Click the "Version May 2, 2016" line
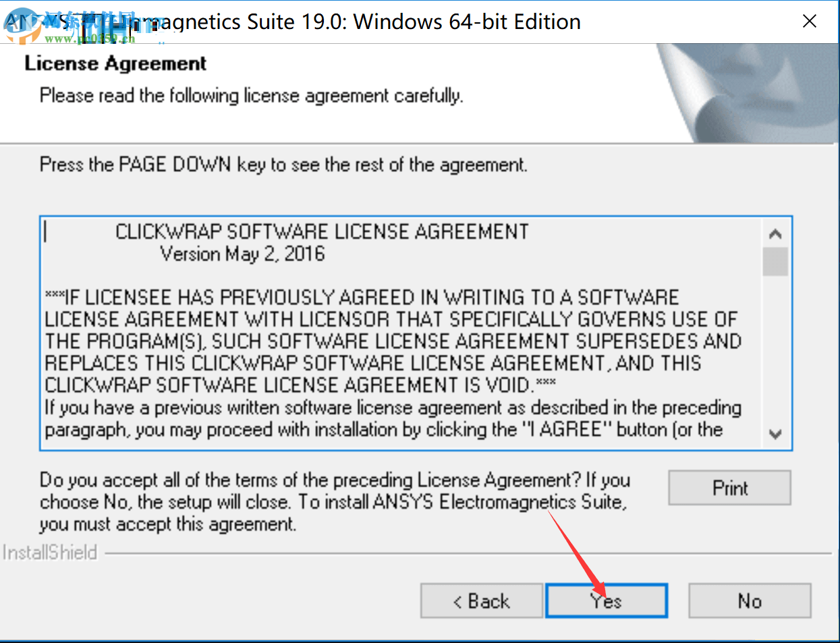The width and height of the screenshot is (840, 643). click(x=242, y=254)
